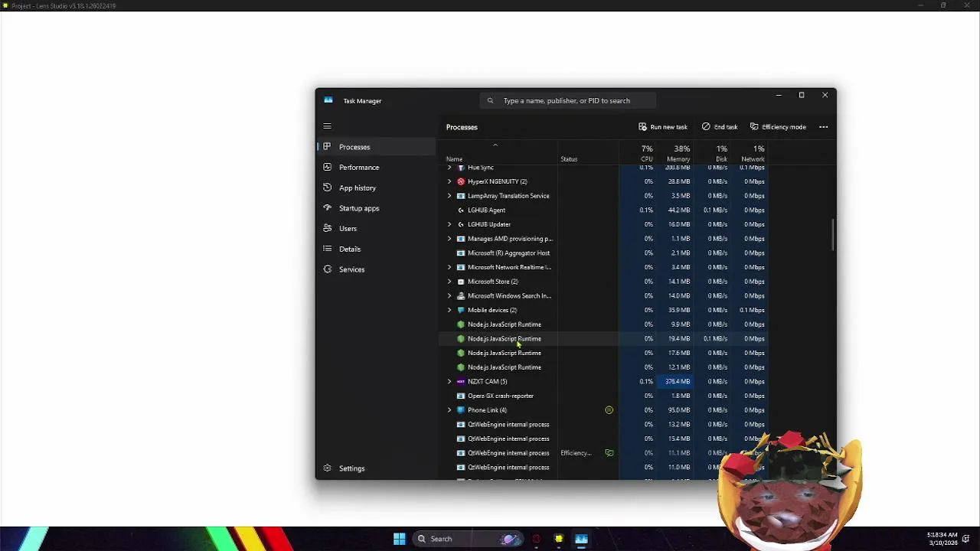The height and width of the screenshot is (551, 980).
Task: Open the yellow Lens Studio taskbar icon
Action: coord(559,539)
